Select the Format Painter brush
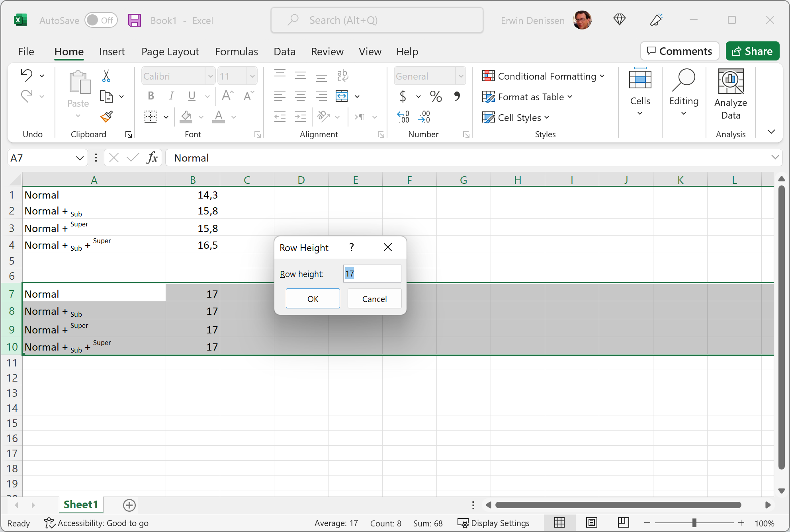This screenshot has height=532, width=790. pyautogui.click(x=106, y=117)
